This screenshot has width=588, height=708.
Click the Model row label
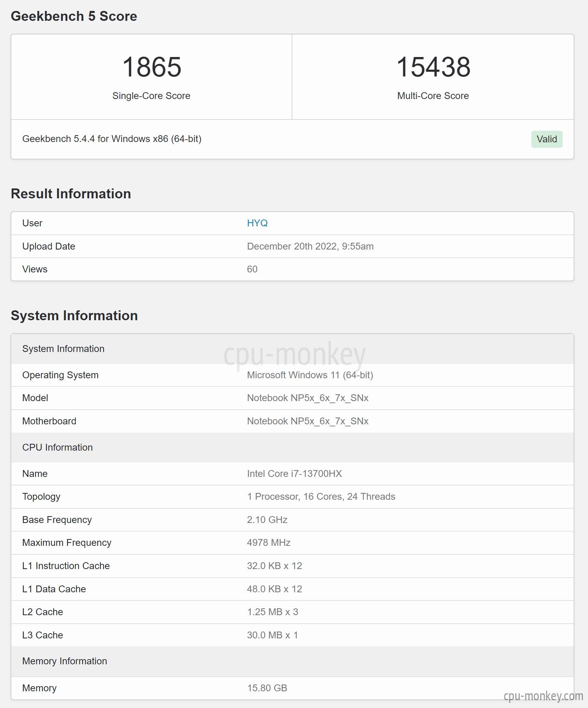click(35, 398)
